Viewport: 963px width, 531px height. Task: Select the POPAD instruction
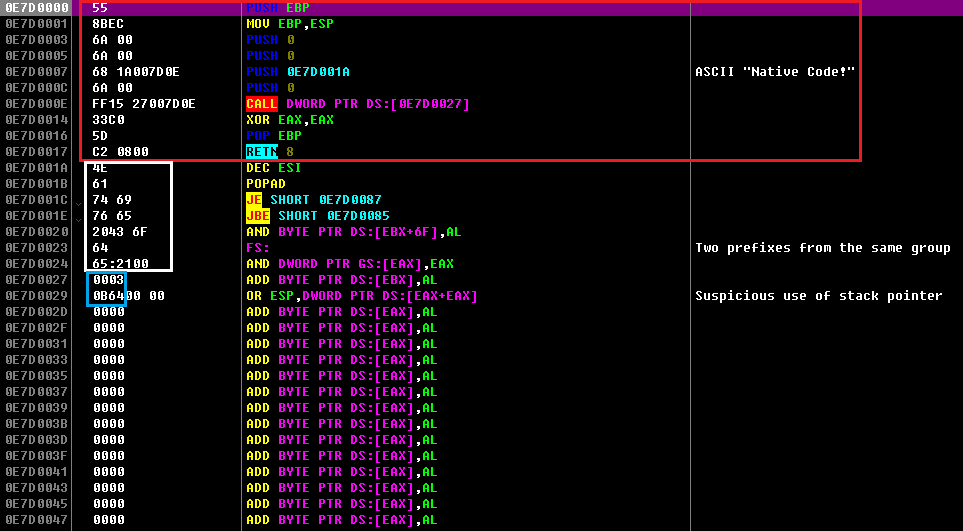(266, 184)
